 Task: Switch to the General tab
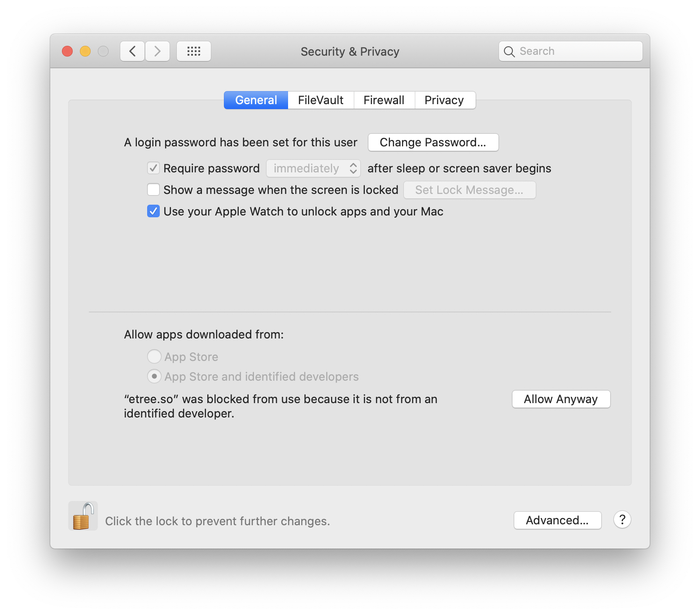256,100
